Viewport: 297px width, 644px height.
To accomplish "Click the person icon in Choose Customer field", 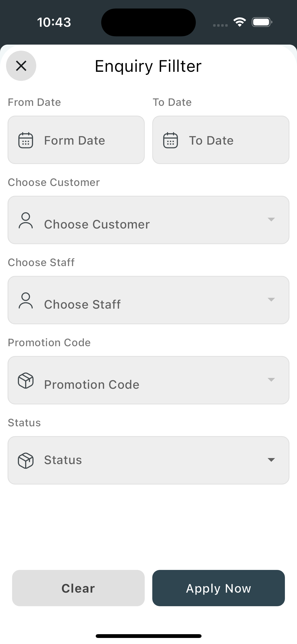I will click(x=26, y=220).
